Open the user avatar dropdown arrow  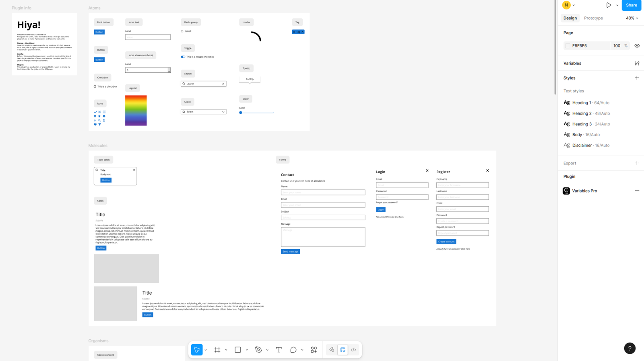coord(574,5)
